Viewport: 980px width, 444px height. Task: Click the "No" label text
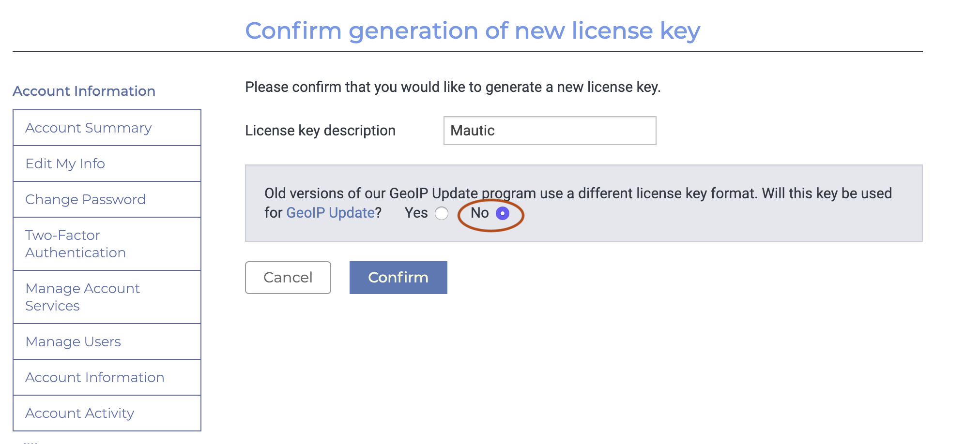[x=479, y=213]
